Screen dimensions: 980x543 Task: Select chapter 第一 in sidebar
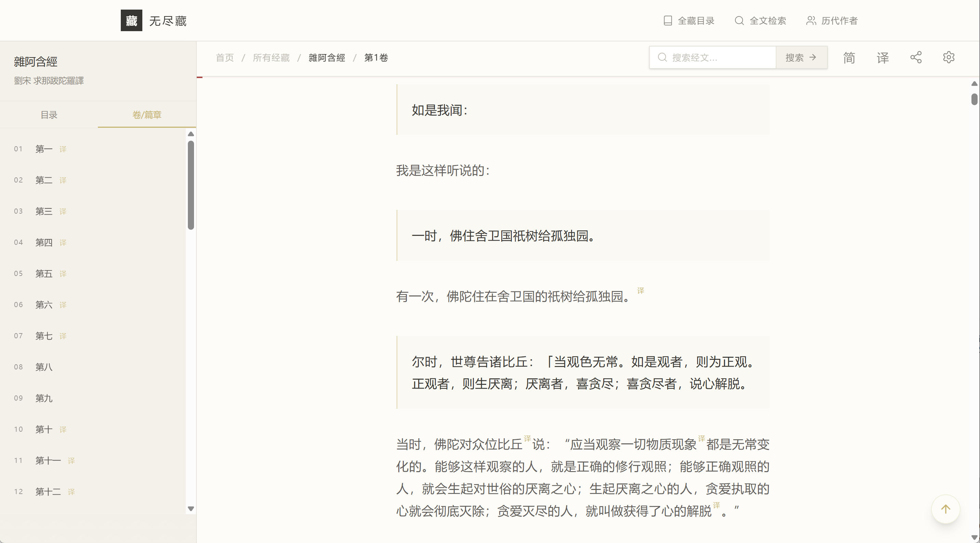[x=44, y=149]
